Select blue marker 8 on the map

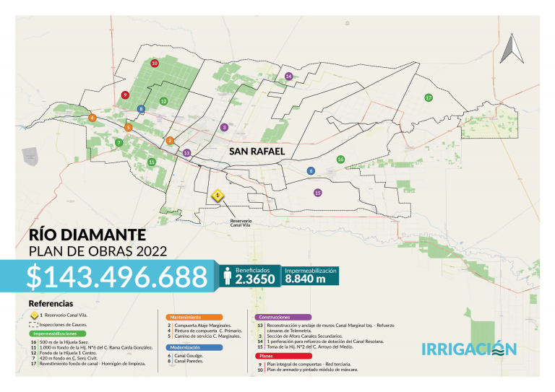tap(141, 109)
